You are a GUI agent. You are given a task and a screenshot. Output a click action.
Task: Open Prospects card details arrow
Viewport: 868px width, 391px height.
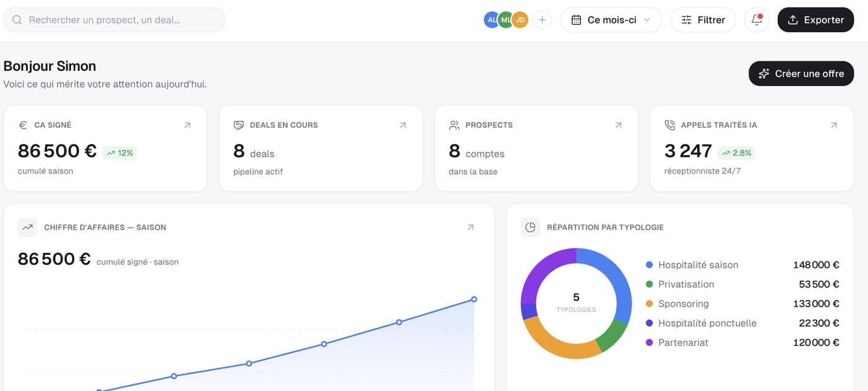[618, 125]
